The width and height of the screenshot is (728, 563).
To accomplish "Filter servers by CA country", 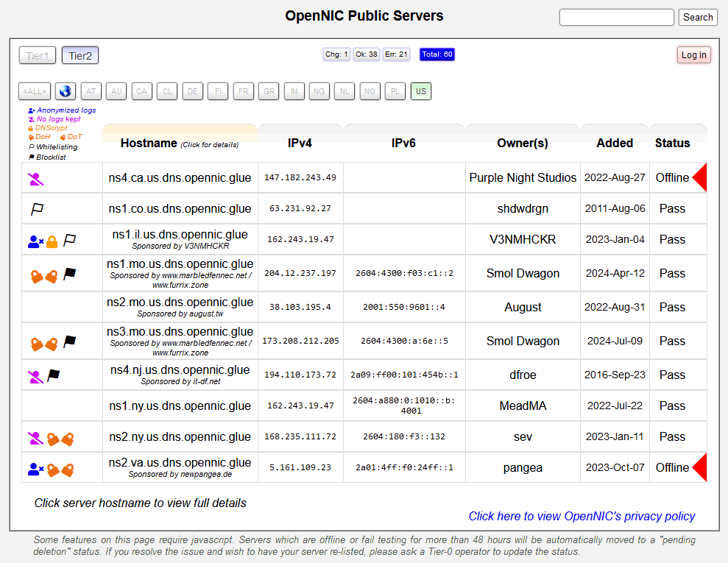I will pyautogui.click(x=141, y=91).
